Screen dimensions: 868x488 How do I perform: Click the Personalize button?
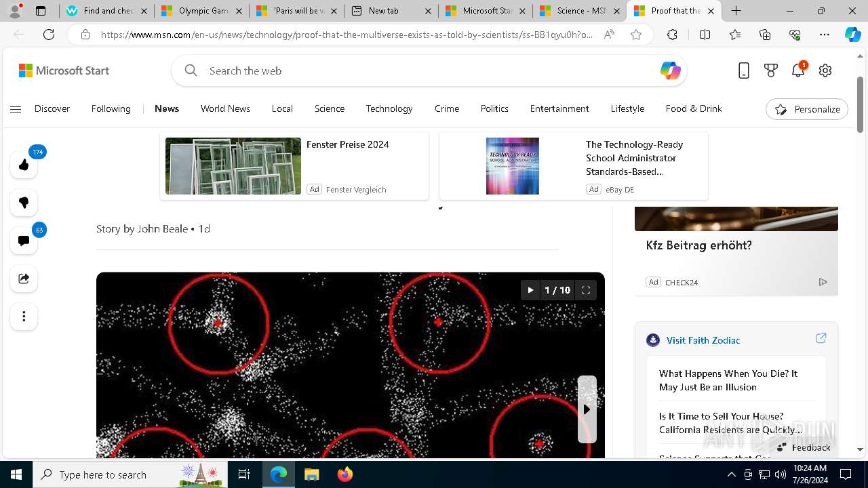coord(807,109)
